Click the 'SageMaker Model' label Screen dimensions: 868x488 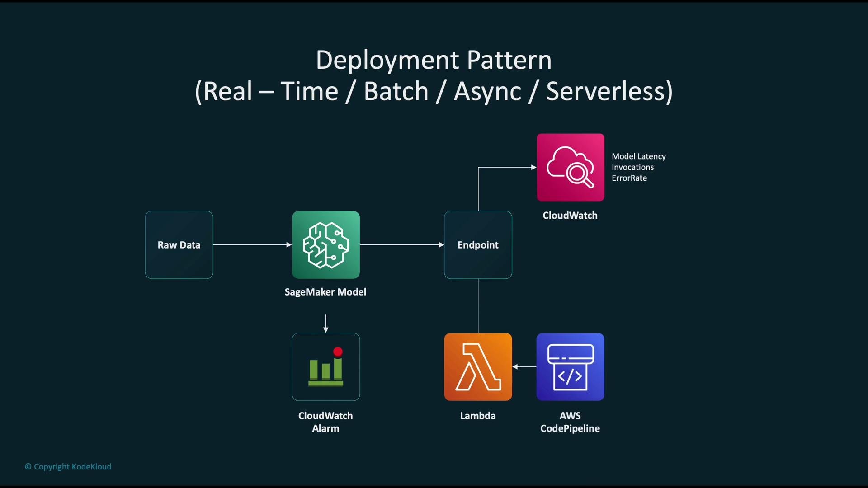click(x=325, y=292)
